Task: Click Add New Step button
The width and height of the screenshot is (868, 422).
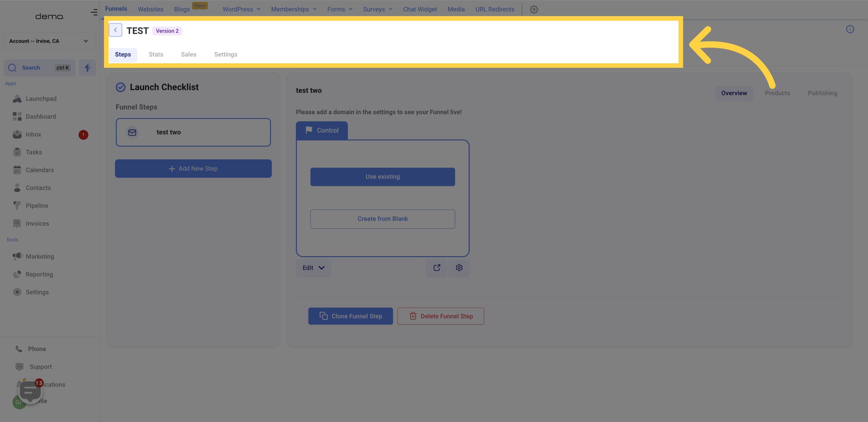Action: coord(193,169)
